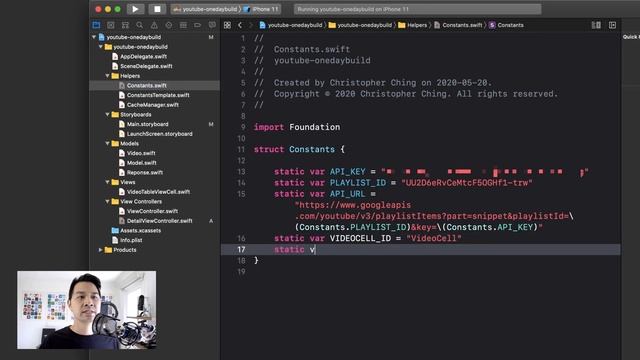Click the "VideoCell" string literal
640x360 pixels.
[434, 238]
